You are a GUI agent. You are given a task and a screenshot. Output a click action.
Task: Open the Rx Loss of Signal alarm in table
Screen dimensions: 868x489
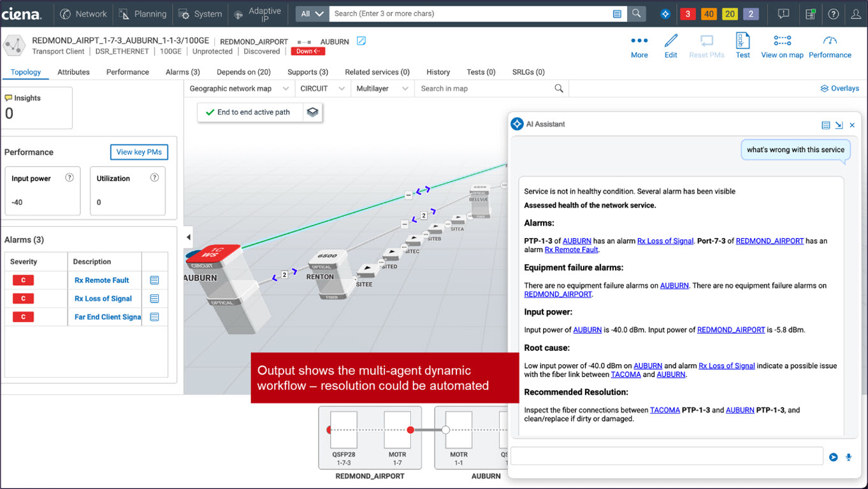103,299
